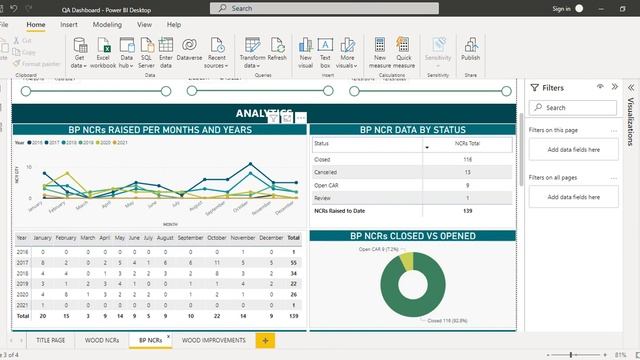Open Transform data
Viewport: 640px width, 360px height.
pos(252,53)
